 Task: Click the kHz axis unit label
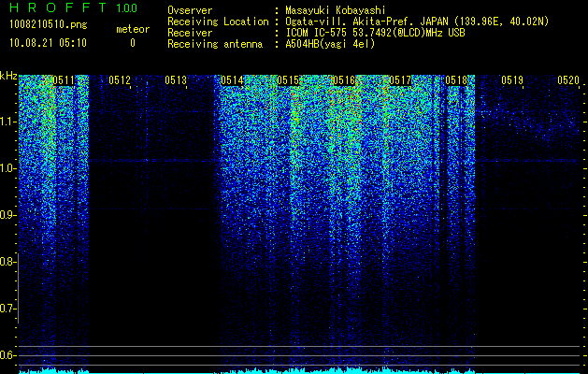[x=8, y=76]
